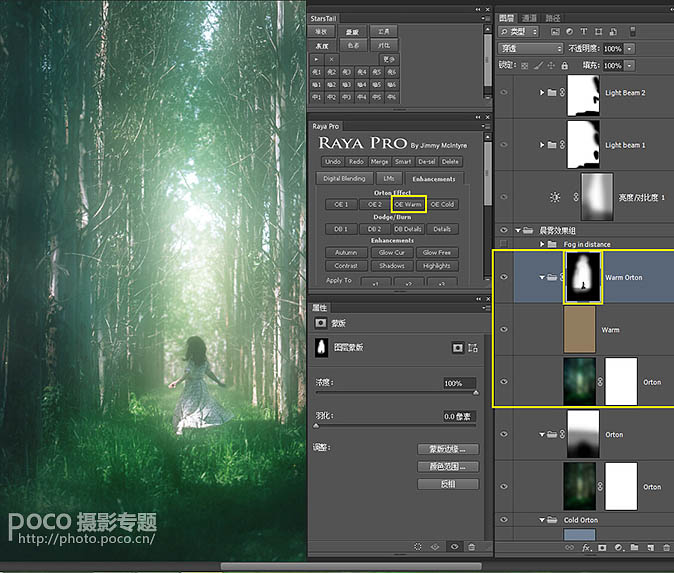Screen dimensions: 674x573
Task: Filter layers by shape layer icon
Action: (598, 31)
